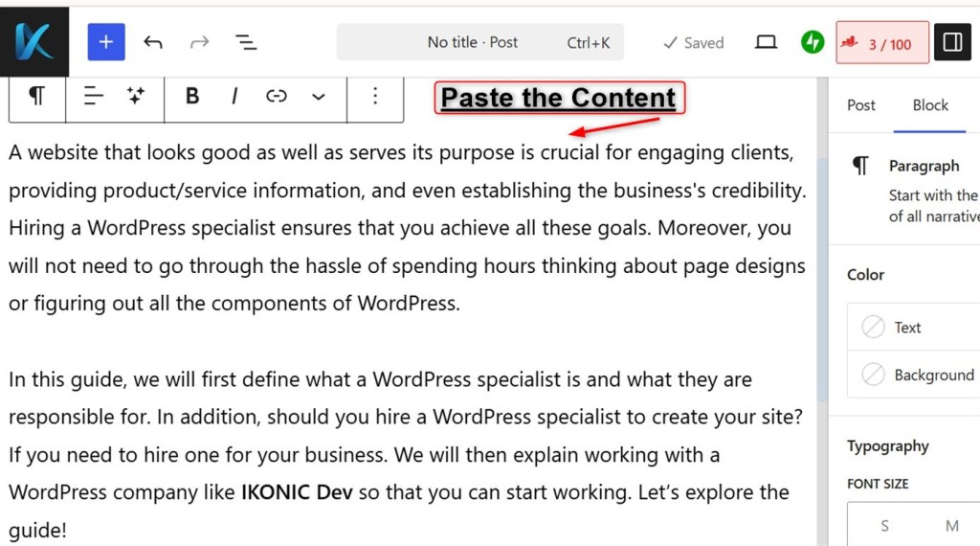Open the Background color picker
The width and height of the screenshot is (980, 546).
(914, 375)
